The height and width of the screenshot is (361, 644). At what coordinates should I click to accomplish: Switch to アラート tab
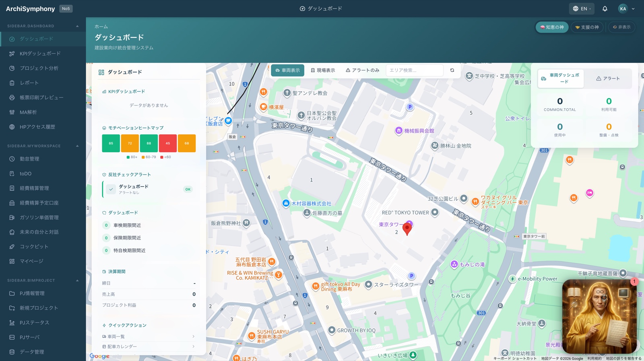(608, 78)
